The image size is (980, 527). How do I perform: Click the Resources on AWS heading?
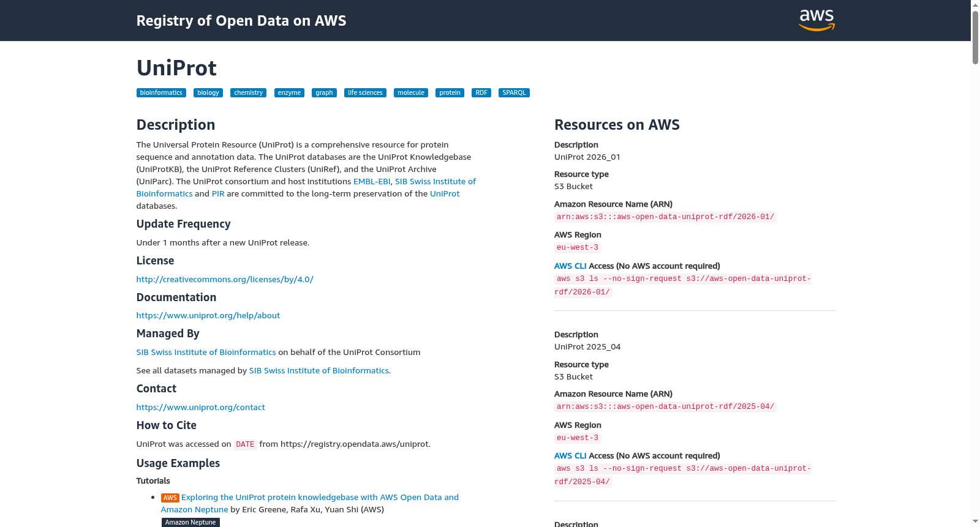617,125
